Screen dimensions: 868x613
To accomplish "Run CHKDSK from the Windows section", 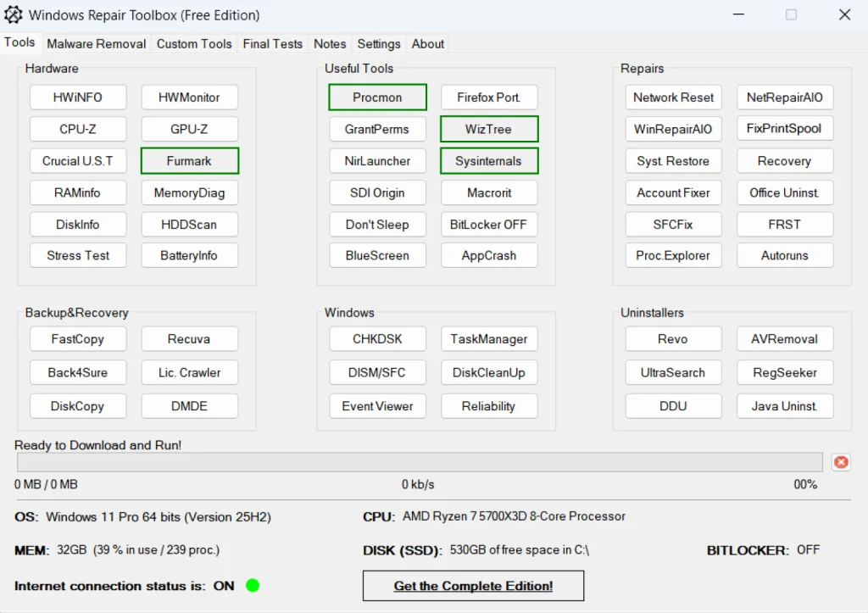I will (x=377, y=338).
